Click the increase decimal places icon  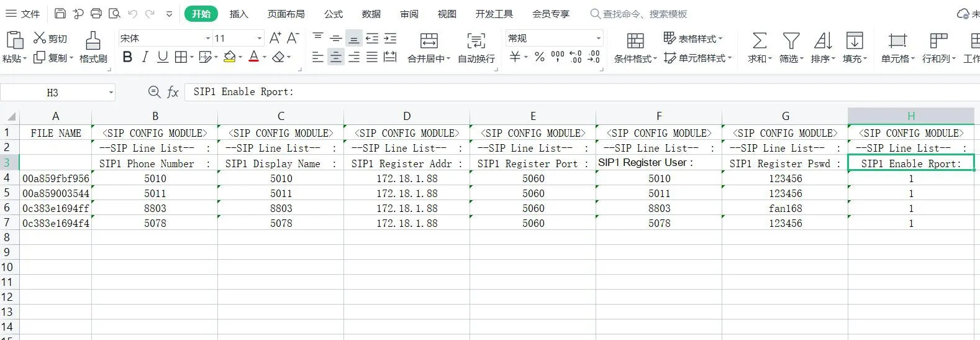576,57
